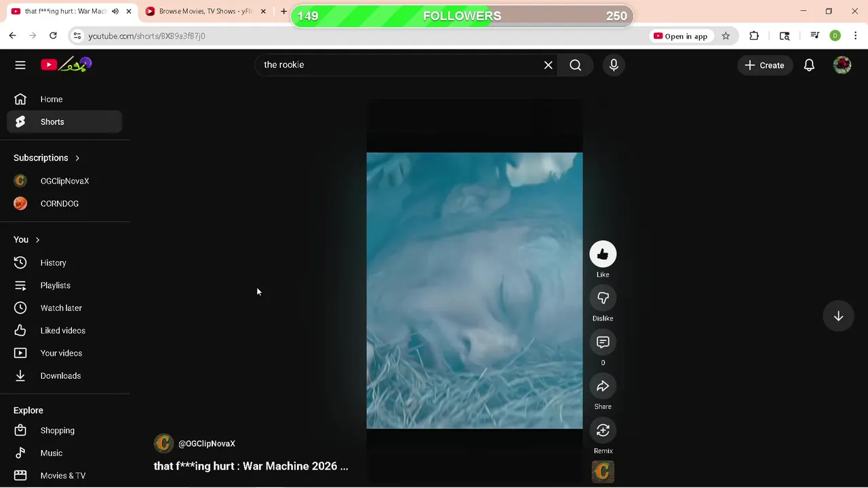
Task: Open Your videos
Action: [x=64, y=353]
